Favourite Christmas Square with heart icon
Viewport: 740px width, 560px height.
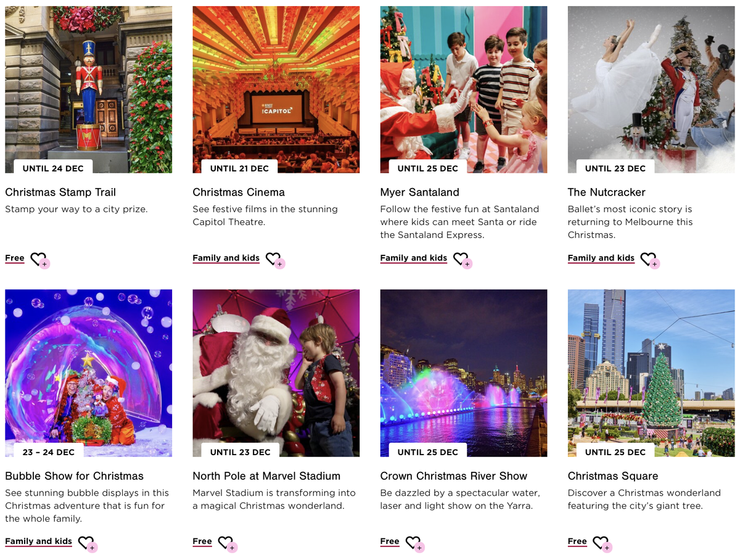(x=602, y=543)
